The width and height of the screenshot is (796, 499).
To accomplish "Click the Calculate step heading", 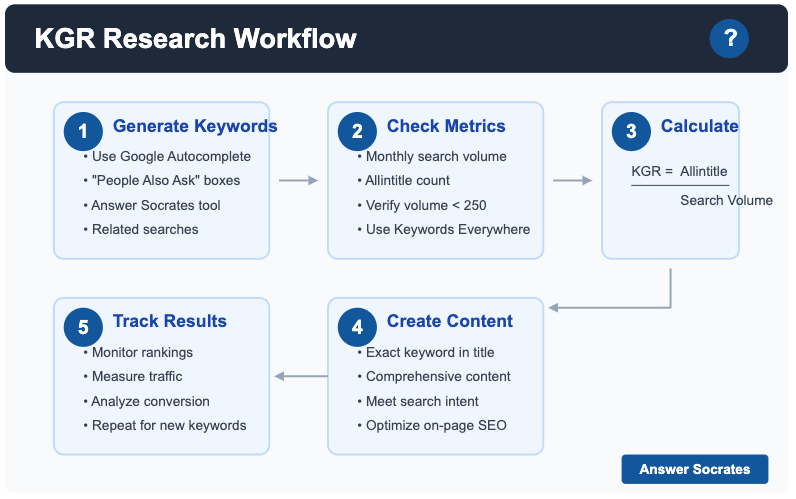I will 699,126.
